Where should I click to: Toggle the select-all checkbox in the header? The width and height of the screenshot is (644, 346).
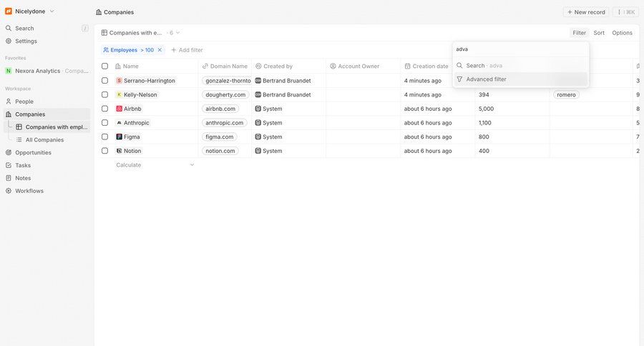click(104, 66)
